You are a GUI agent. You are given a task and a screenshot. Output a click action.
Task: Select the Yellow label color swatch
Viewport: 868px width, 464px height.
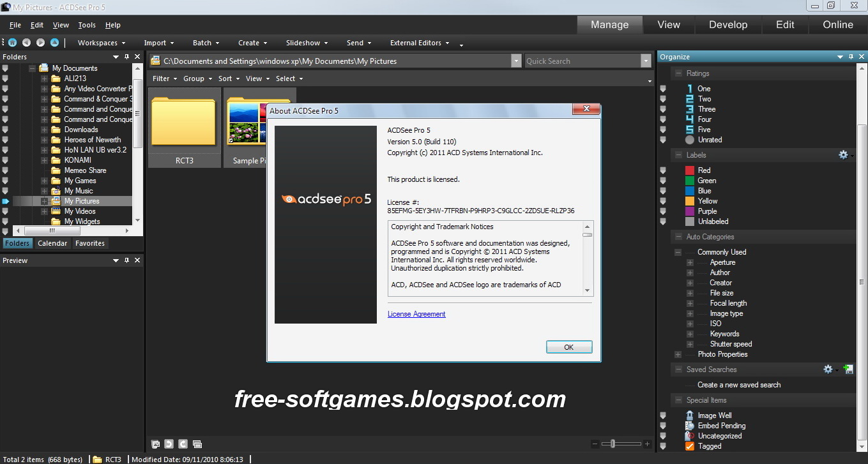click(x=690, y=201)
